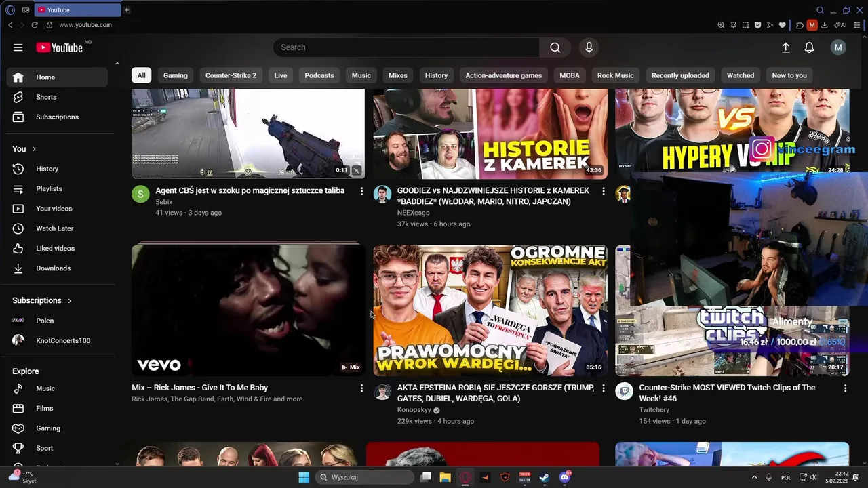The width and height of the screenshot is (868, 488).
Task: Select the Podcasts filter chip
Action: [319, 75]
